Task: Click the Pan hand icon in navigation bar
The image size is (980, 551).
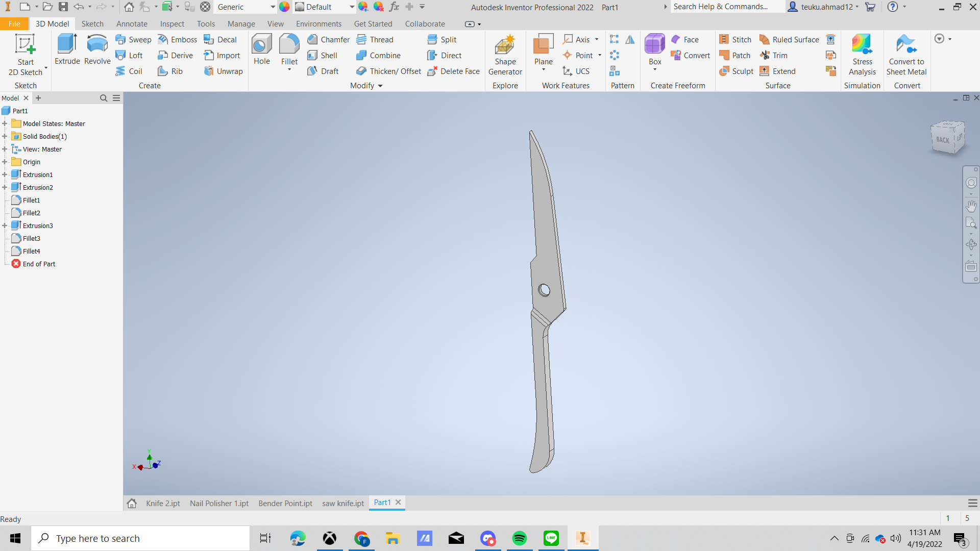Action: [971, 206]
